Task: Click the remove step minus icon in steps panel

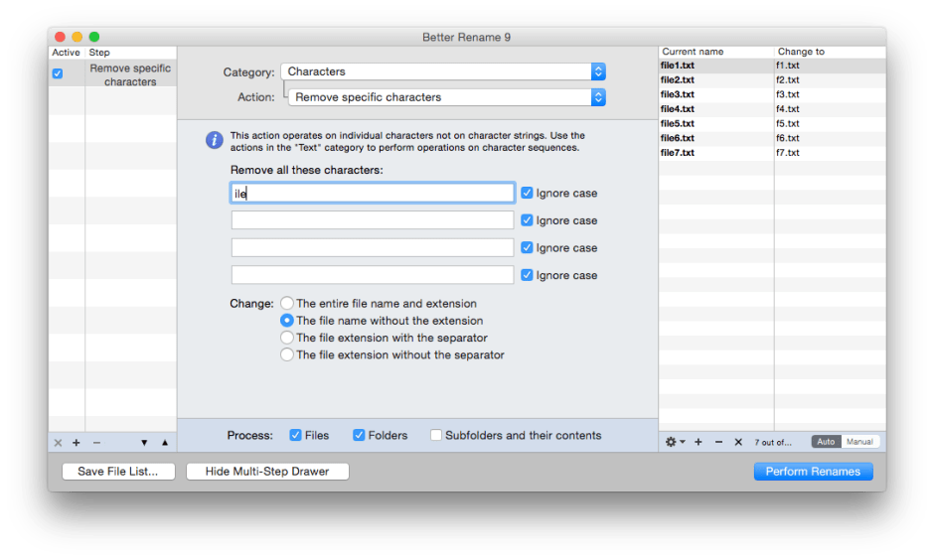Action: coord(96,443)
